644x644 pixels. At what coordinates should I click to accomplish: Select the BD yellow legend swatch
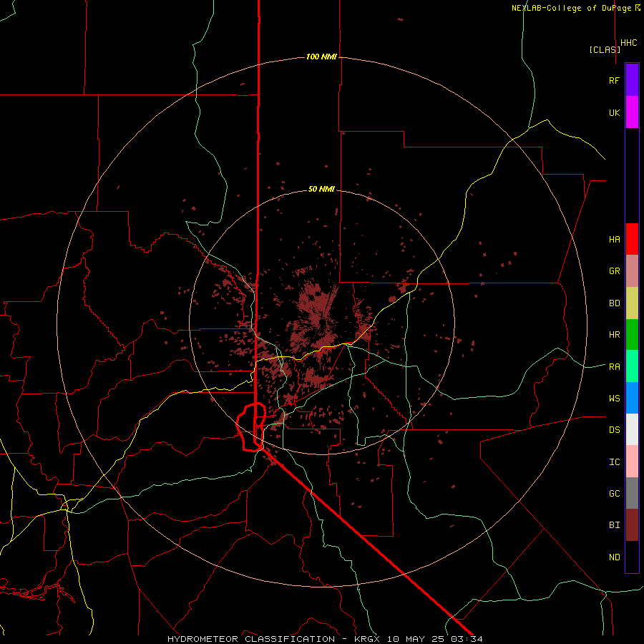pos(632,303)
